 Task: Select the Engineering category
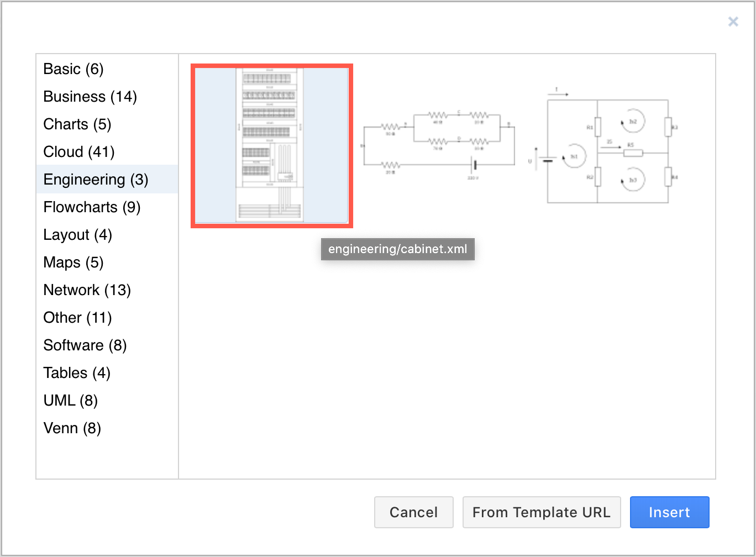coord(96,179)
